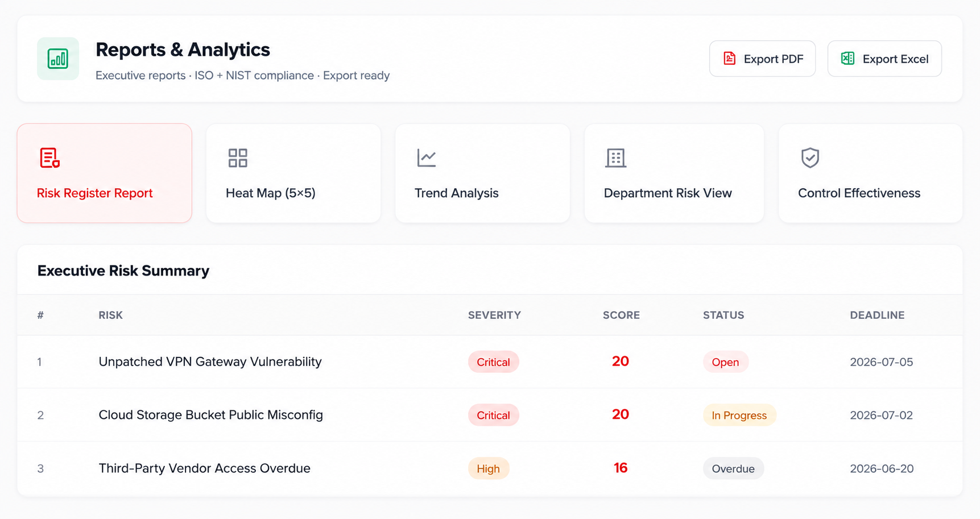Select Cloud Storage Bucket Public Misconfig risk

[x=211, y=415]
